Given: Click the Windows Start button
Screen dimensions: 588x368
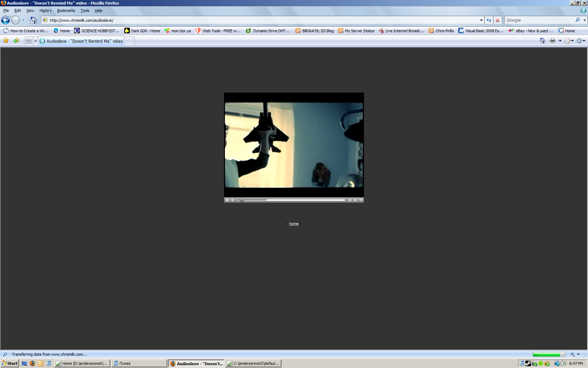Looking at the screenshot, I should tap(9, 363).
